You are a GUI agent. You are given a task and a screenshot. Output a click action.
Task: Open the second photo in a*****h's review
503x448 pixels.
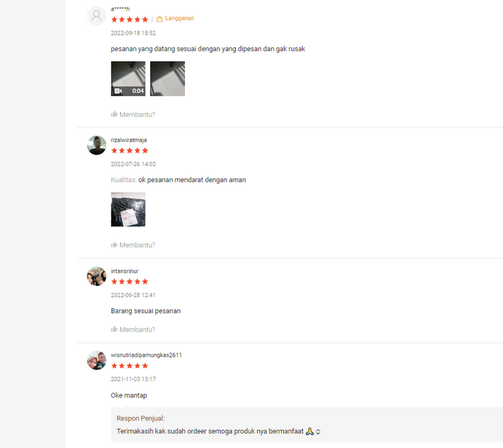pyautogui.click(x=168, y=78)
